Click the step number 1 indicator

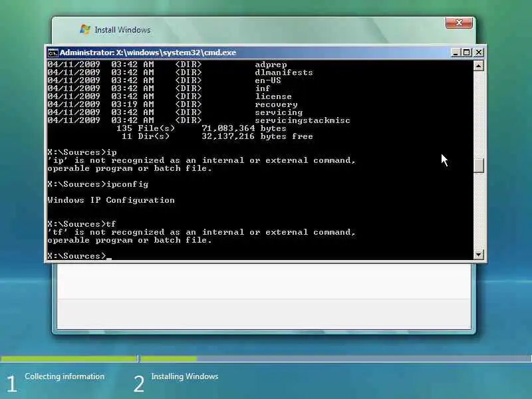[11, 384]
